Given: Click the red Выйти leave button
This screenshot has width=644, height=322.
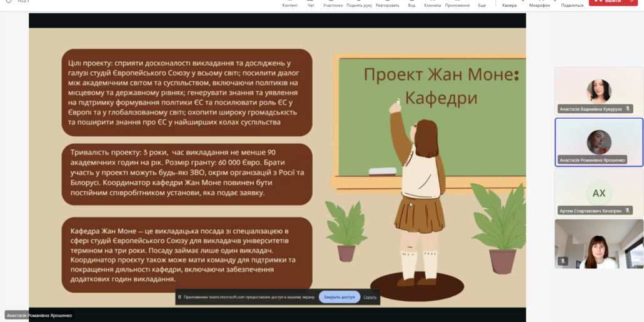Looking at the screenshot, I should 608,3.
